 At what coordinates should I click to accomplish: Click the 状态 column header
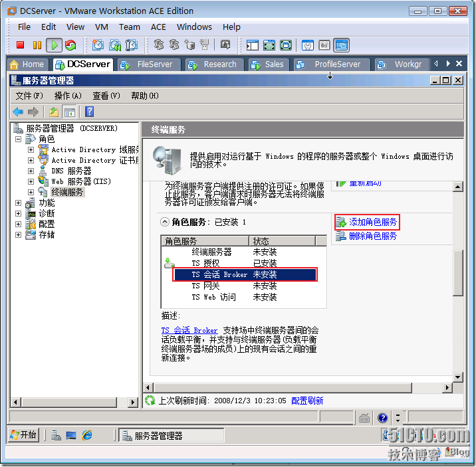click(282, 241)
